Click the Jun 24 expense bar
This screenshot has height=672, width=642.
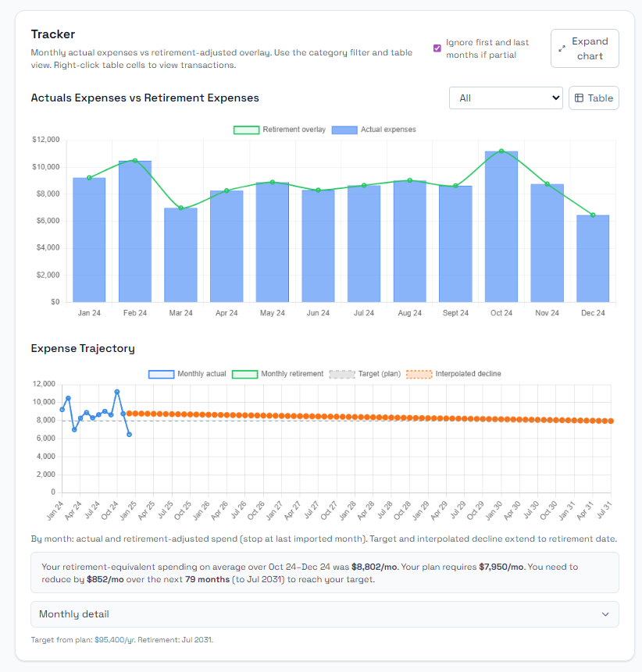pyautogui.click(x=318, y=246)
